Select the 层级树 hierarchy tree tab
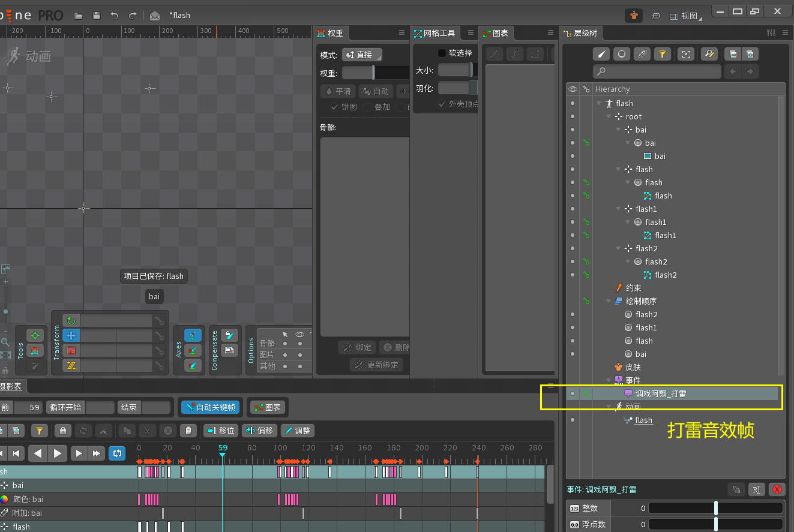The image size is (794, 532). pos(580,34)
